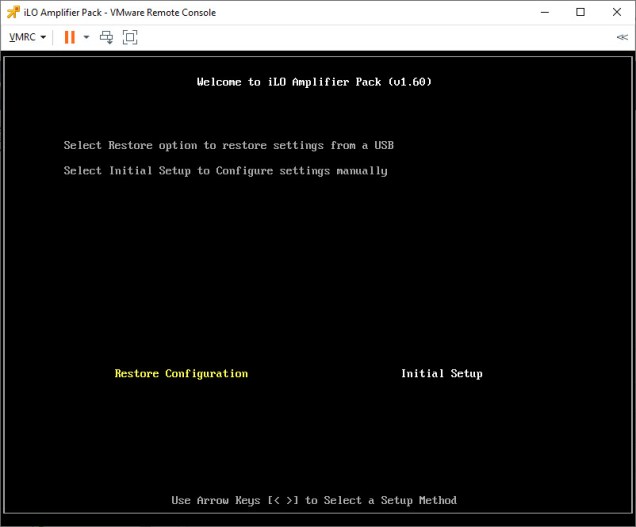Choose the Initial Setup option
Viewport: 636px width, 527px height.
[441, 373]
